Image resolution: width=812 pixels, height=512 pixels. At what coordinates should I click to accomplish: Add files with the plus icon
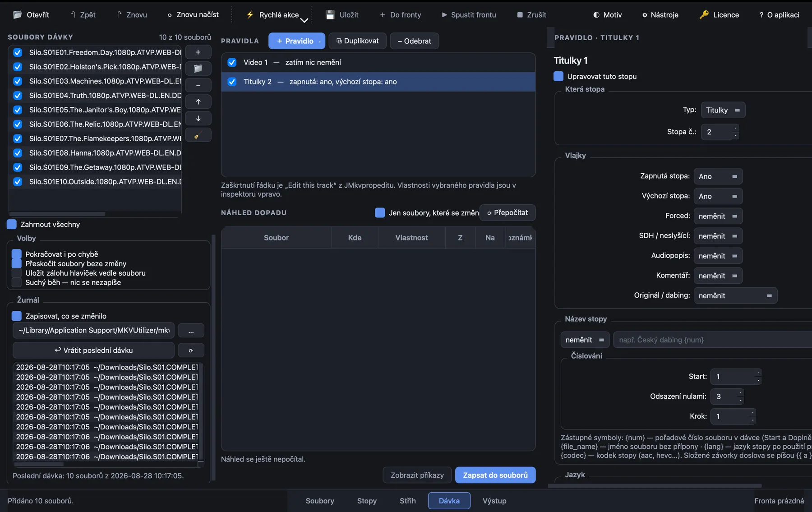click(198, 52)
